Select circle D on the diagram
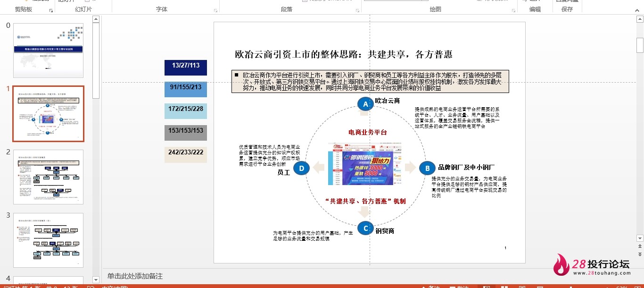The width and height of the screenshot is (644, 288). 301,167
